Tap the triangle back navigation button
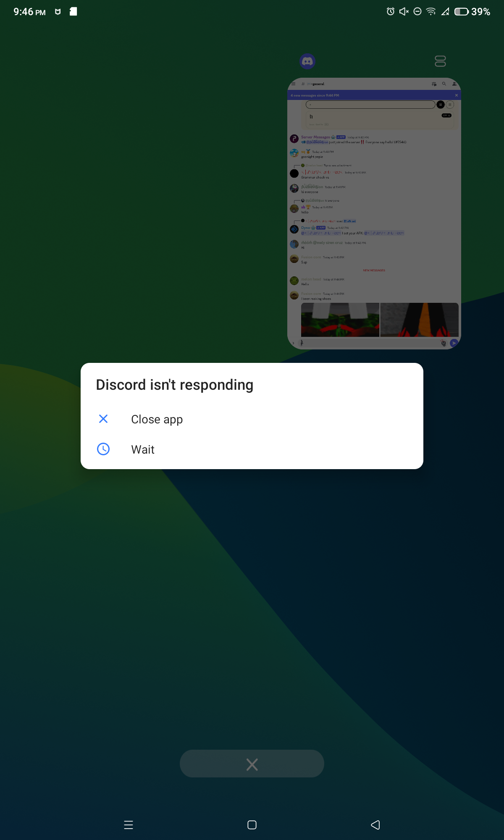 375,825
